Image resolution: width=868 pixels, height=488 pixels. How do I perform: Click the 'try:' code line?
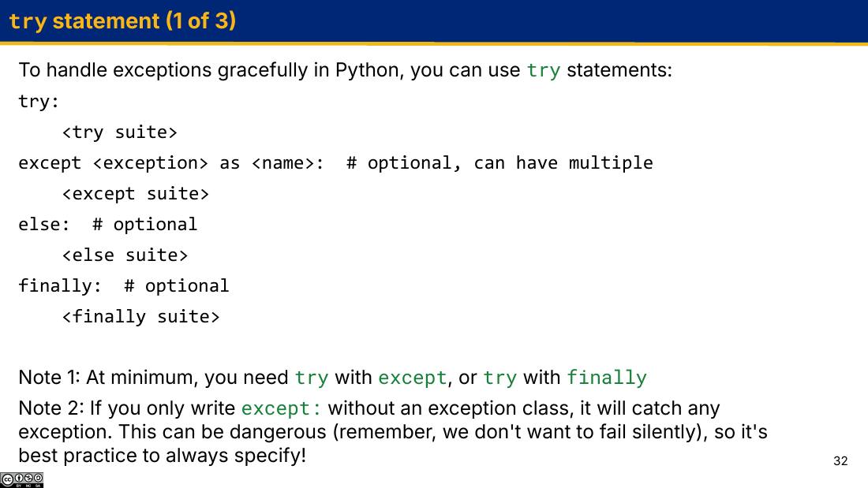(38, 102)
